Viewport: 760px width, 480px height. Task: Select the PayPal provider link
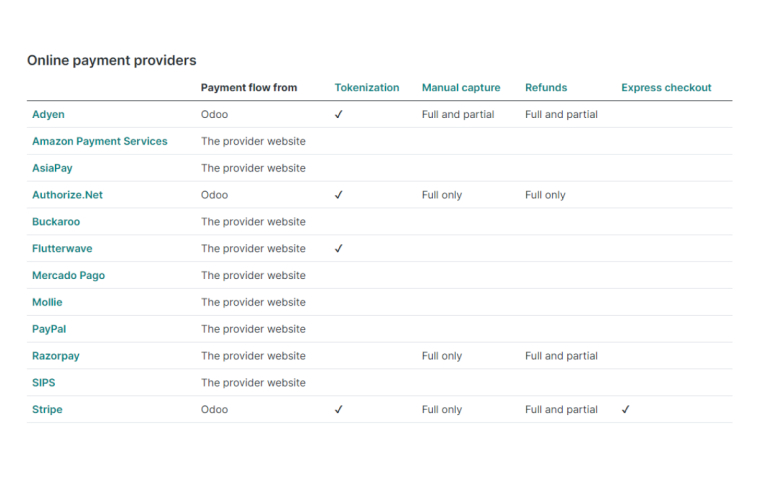pos(49,329)
